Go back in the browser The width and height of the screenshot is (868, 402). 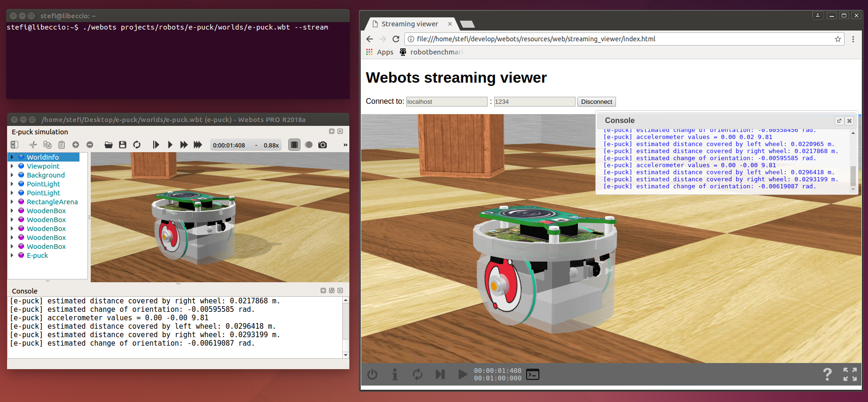(370, 39)
